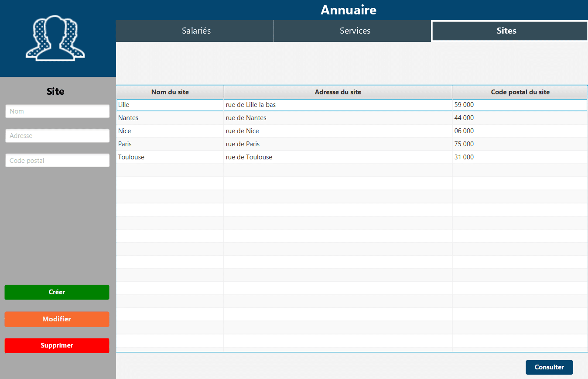Click the red Supprimer button
This screenshot has height=379, width=588.
57,345
